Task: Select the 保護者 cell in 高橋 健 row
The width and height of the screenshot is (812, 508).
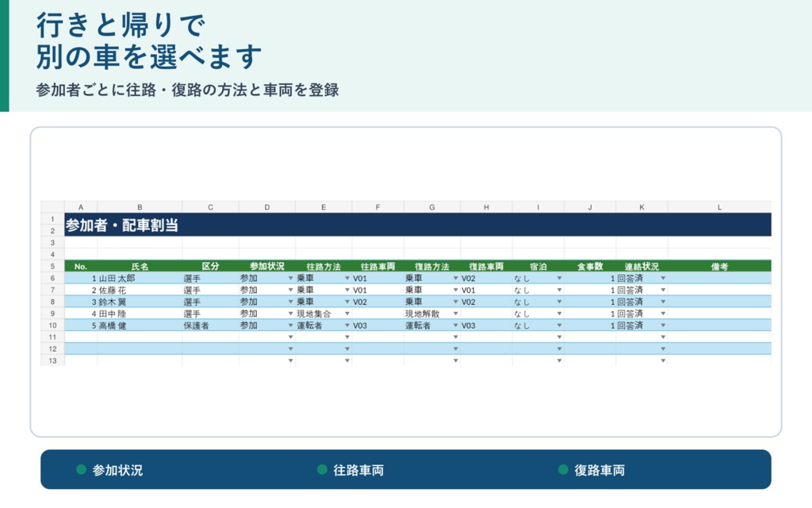Action: 210,325
